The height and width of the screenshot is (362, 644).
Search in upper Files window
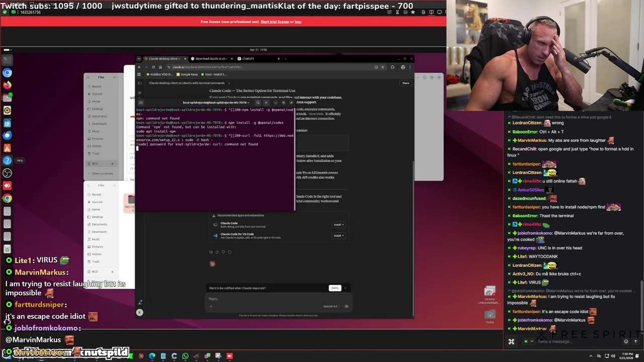pyautogui.click(x=88, y=77)
